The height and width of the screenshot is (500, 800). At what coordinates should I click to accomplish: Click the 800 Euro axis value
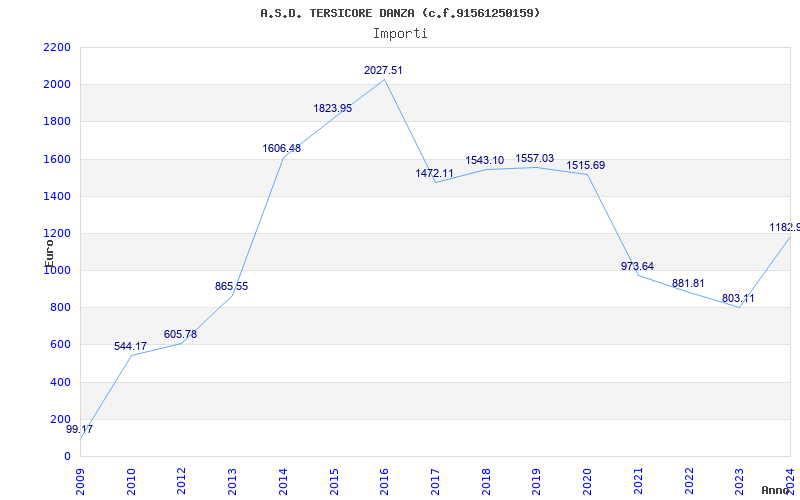point(61,308)
